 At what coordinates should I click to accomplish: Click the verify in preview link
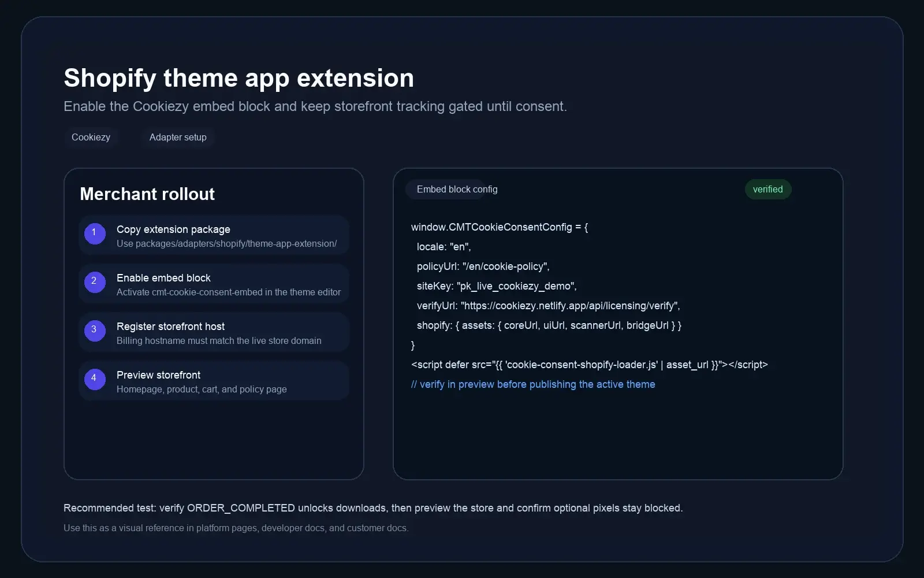[533, 384]
